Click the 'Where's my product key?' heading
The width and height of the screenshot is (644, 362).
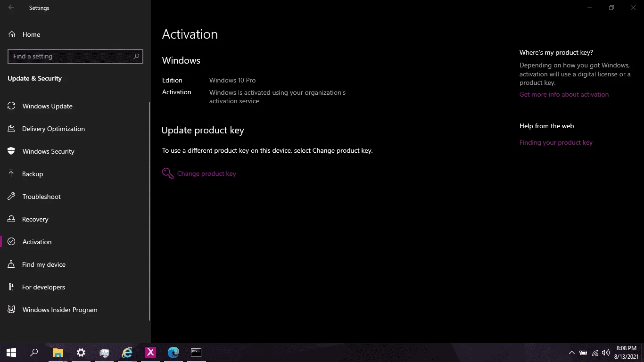tap(556, 52)
